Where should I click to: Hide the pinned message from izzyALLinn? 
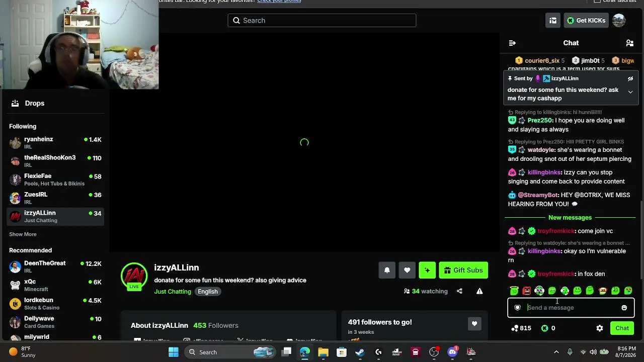click(630, 78)
